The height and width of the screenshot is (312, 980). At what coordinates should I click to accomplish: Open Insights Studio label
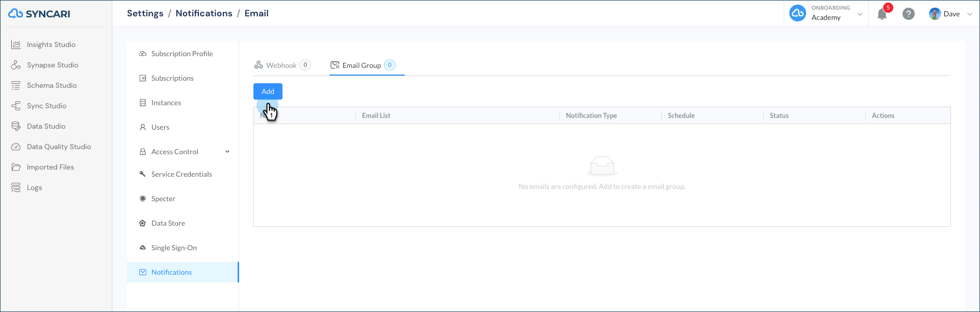[51, 44]
